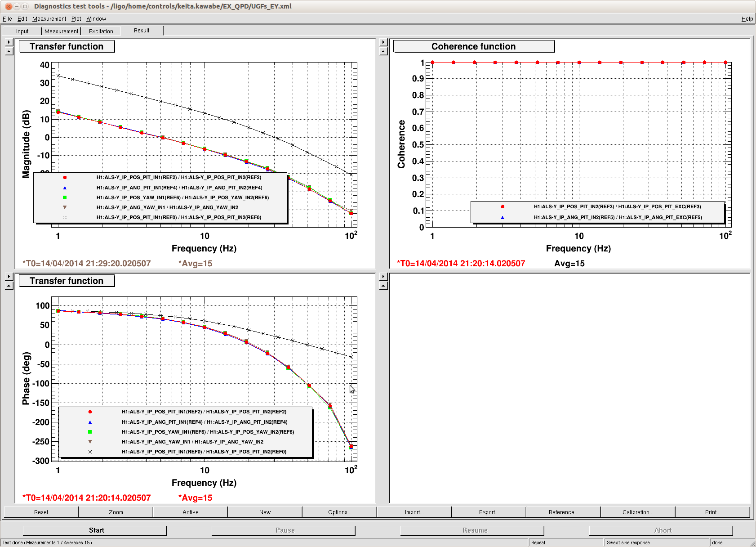The image size is (756, 547).
Task: Click the New button
Action: coord(265,512)
